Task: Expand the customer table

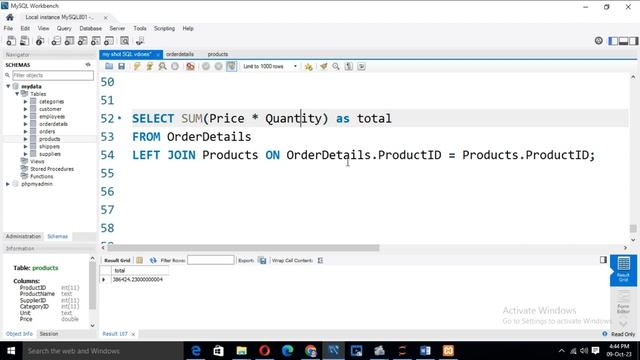Action: click(25, 109)
